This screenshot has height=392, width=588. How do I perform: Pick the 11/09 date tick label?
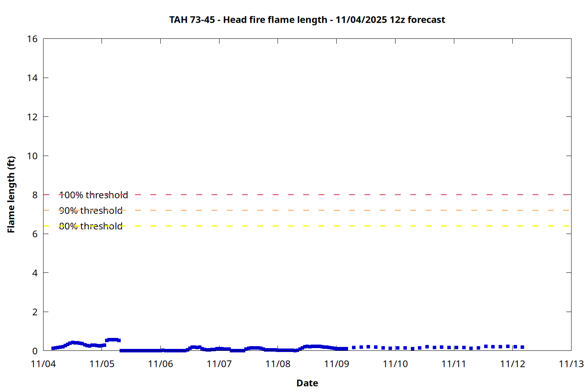pyautogui.click(x=336, y=364)
